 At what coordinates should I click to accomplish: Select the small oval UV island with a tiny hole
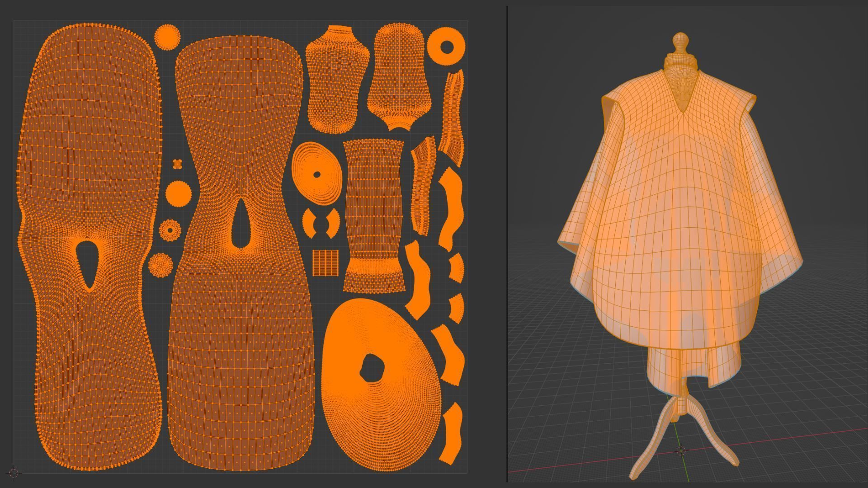pyautogui.click(x=316, y=174)
